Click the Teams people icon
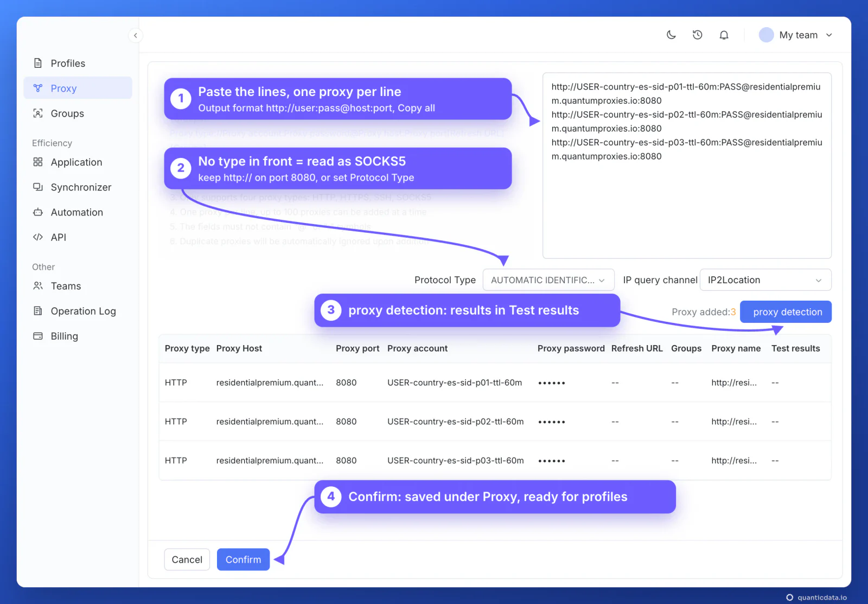This screenshot has height=604, width=868. click(x=38, y=285)
